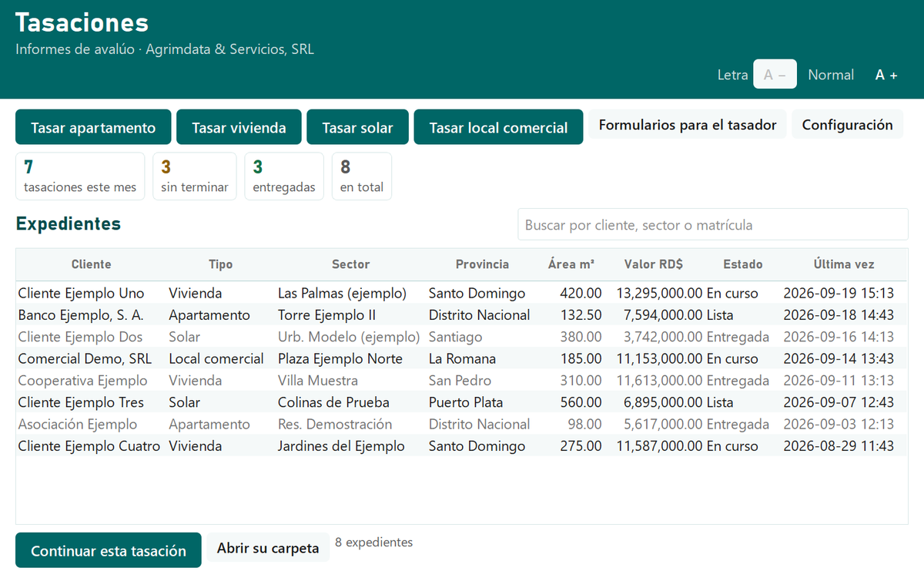
Task: Click province Santiago
Action: (456, 337)
